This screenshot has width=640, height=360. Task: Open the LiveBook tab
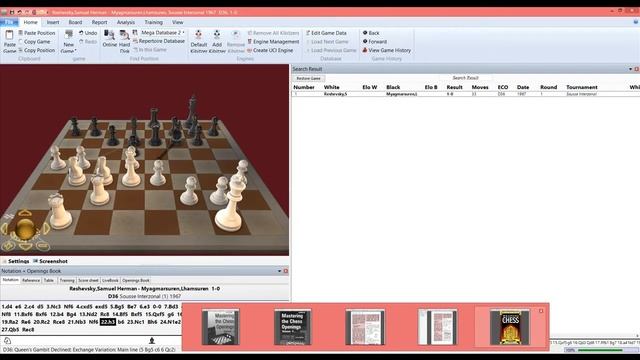110,280
